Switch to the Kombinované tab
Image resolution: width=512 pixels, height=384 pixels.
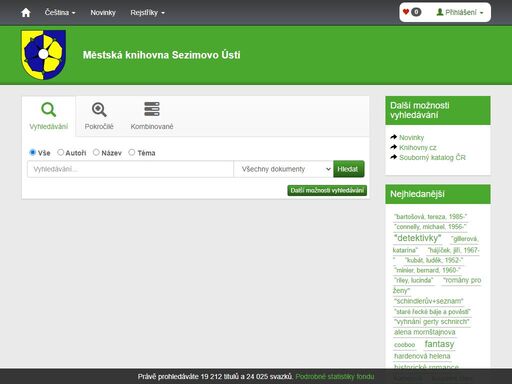(152, 116)
